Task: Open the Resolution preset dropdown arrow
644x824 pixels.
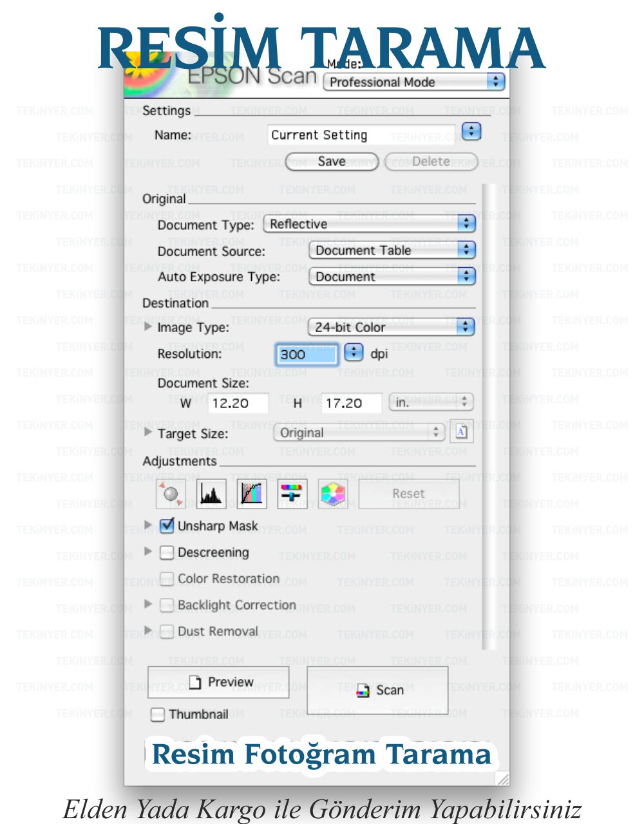Action: (x=354, y=353)
